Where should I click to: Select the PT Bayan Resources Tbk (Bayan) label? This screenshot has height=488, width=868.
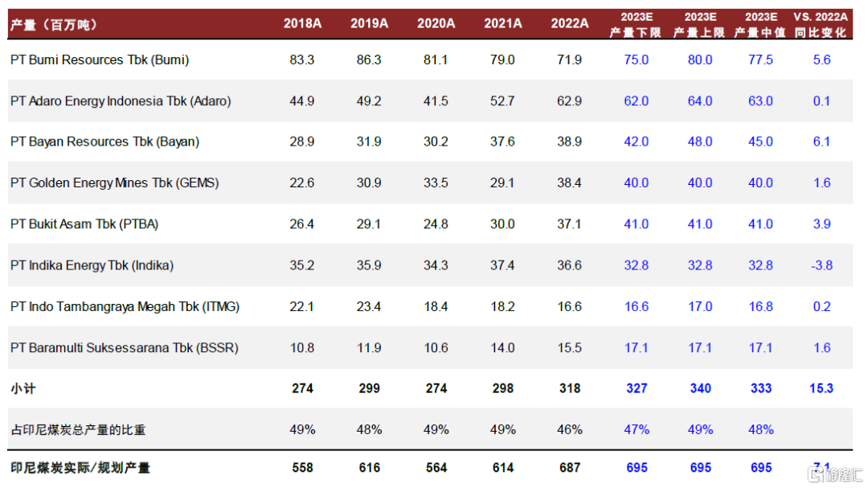tap(104, 141)
